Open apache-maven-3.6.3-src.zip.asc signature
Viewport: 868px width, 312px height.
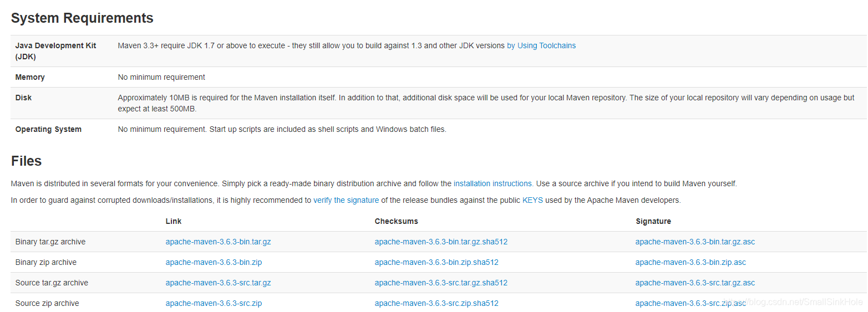[691, 303]
